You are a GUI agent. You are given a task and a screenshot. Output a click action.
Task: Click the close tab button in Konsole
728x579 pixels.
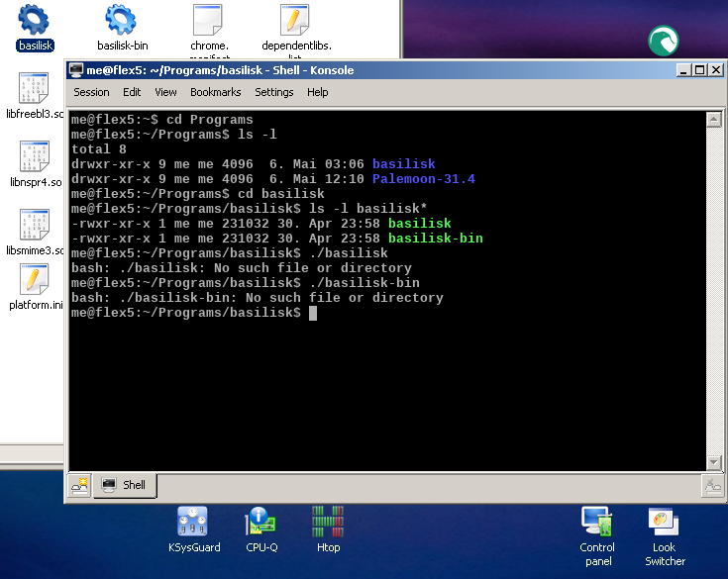click(711, 485)
